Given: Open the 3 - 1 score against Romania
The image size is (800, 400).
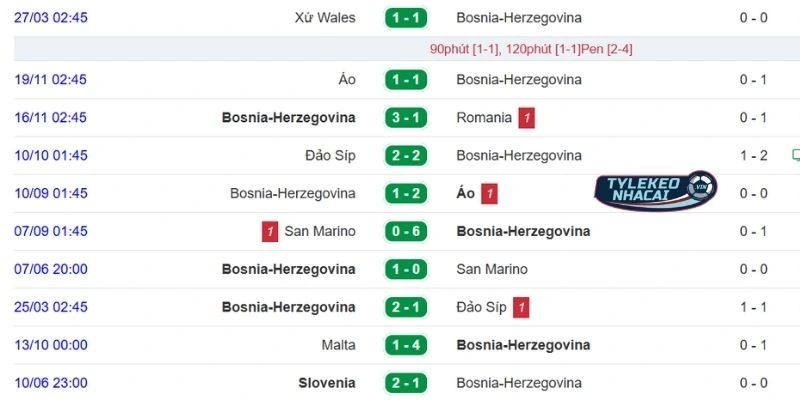Looking at the screenshot, I should 405,118.
